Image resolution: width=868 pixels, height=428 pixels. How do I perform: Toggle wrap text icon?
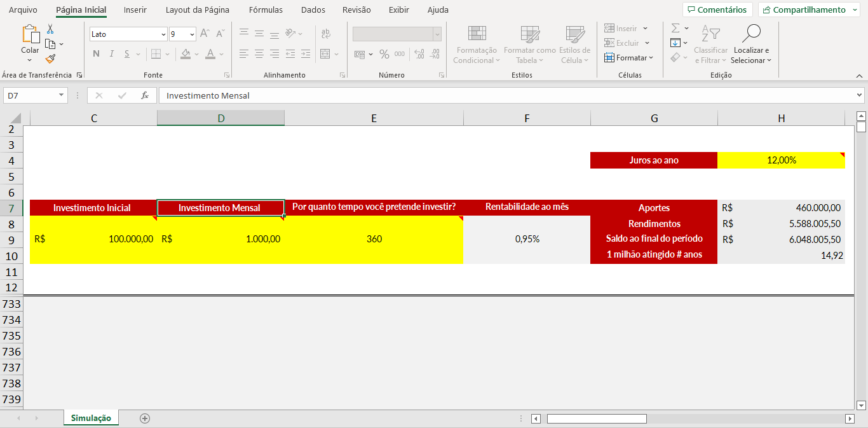(x=326, y=34)
